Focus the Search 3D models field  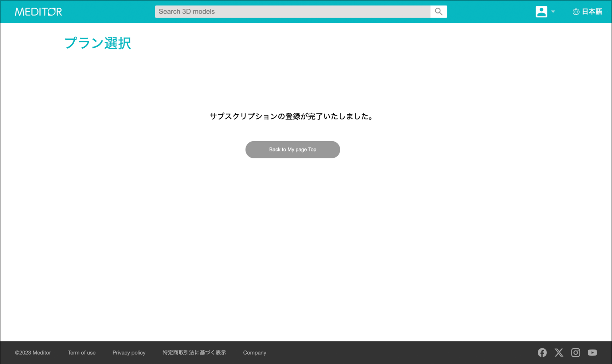292,12
